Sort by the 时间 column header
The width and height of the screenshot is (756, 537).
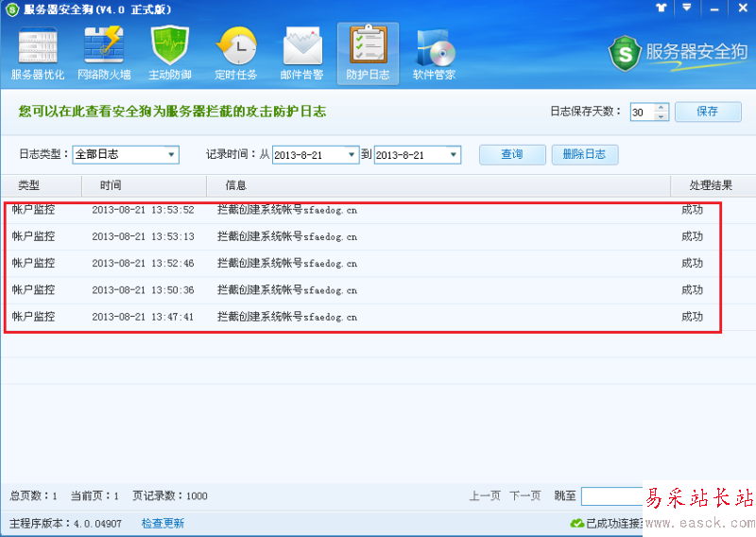(145, 185)
